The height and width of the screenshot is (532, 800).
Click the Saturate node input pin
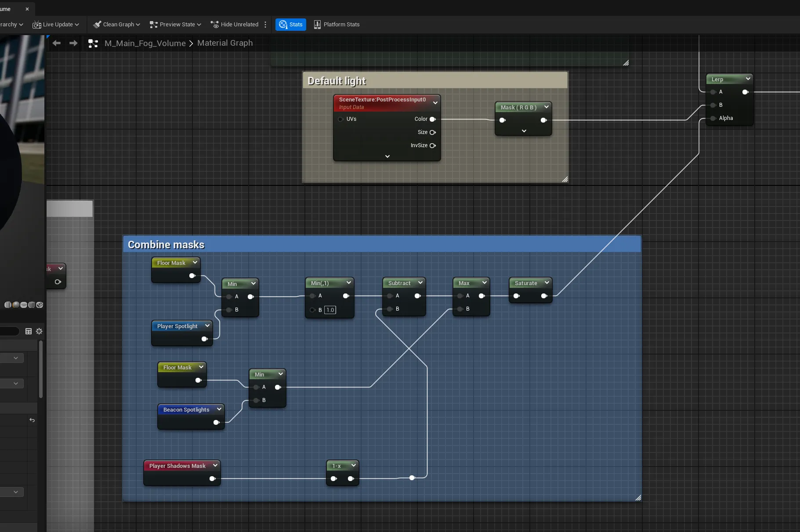[x=517, y=296]
